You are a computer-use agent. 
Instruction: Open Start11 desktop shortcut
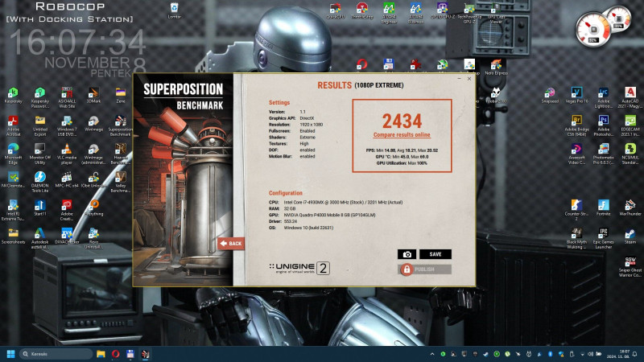tap(39, 208)
